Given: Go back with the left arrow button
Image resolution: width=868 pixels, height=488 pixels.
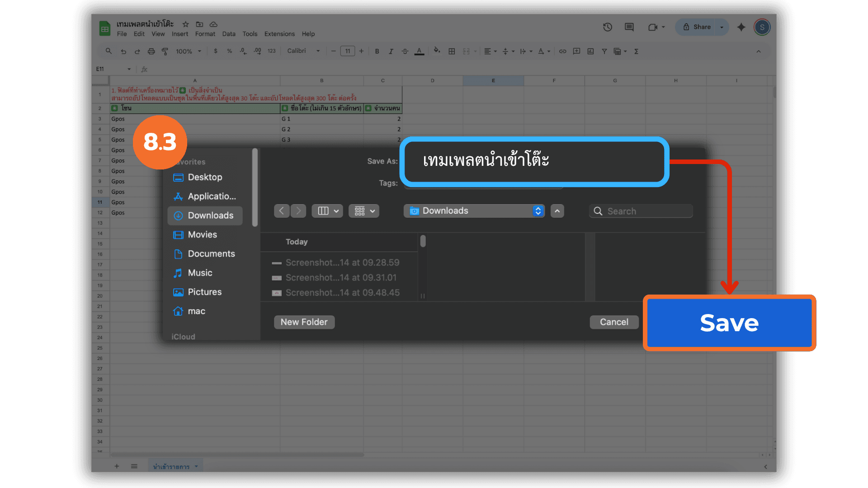Looking at the screenshot, I should [x=282, y=211].
